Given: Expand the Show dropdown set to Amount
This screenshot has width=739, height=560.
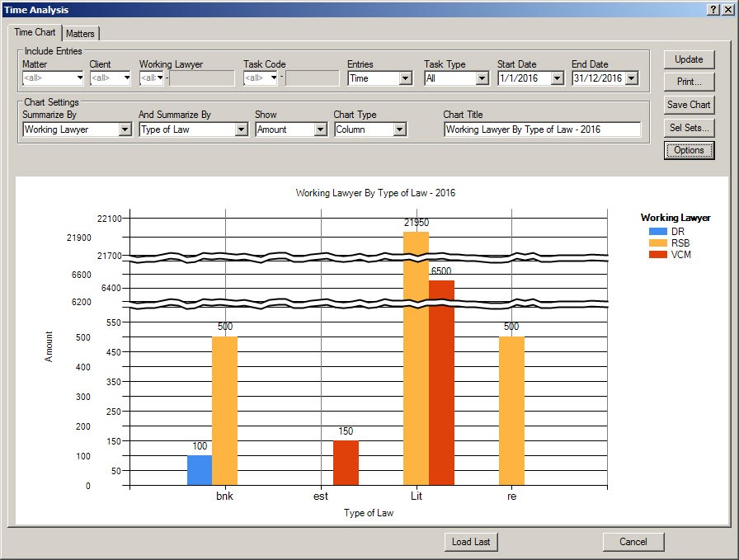Looking at the screenshot, I should 321,129.
